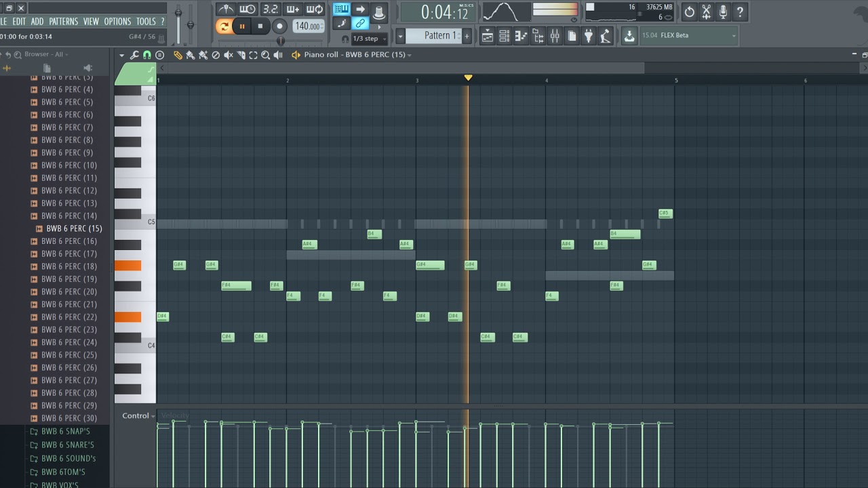This screenshot has width=868, height=488.
Task: Open the Playlist window from toolbar
Action: point(488,36)
